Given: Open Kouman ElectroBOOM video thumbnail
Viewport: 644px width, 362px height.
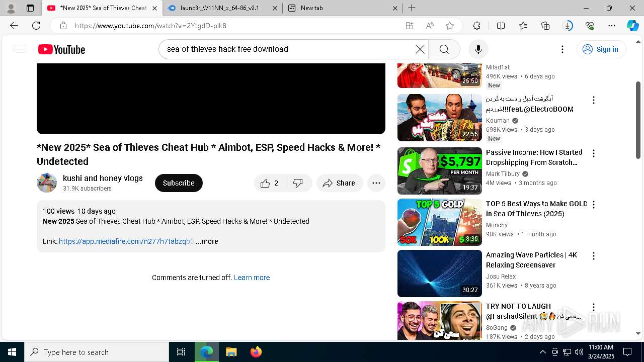Looking at the screenshot, I should pos(440,118).
